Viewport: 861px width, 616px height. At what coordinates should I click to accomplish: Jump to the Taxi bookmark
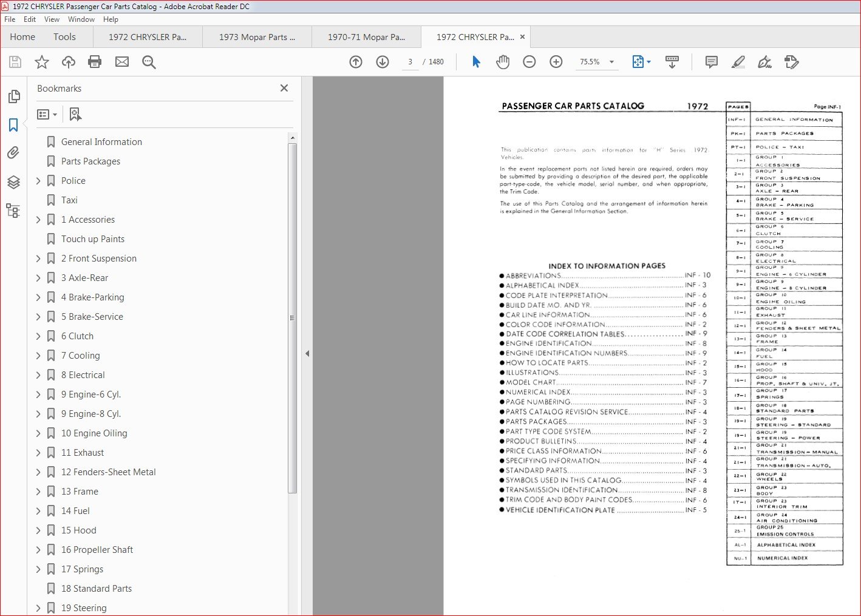point(69,200)
